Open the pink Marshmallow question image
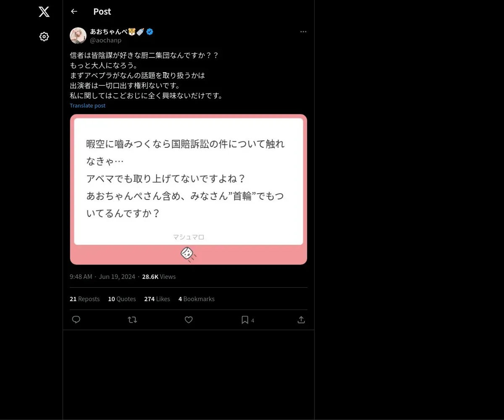Image resolution: width=504 pixels, height=420 pixels. (x=189, y=189)
